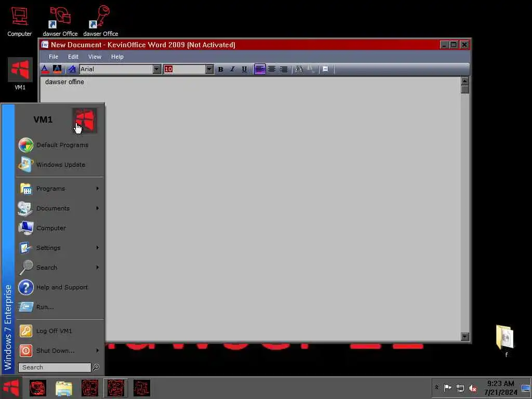The image size is (532, 399).
Task: Open the Help menu in KevinOffice Word
Action: pyautogui.click(x=117, y=57)
